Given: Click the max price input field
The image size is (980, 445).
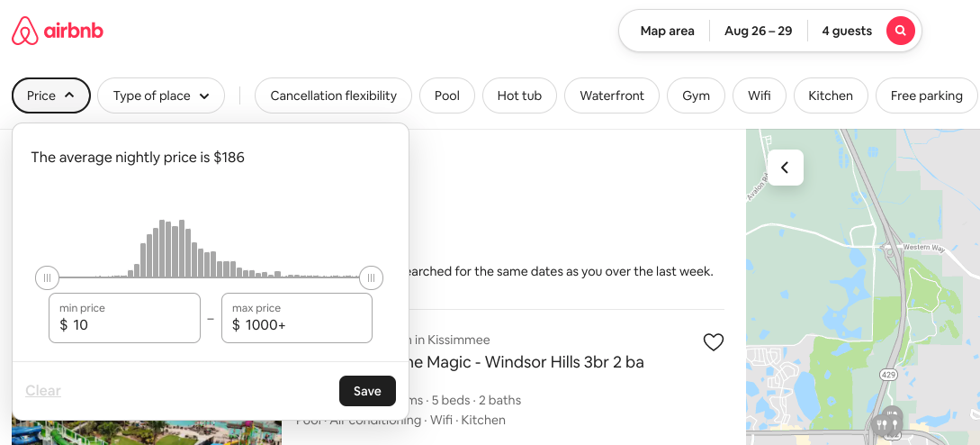Looking at the screenshot, I should click(x=296, y=318).
